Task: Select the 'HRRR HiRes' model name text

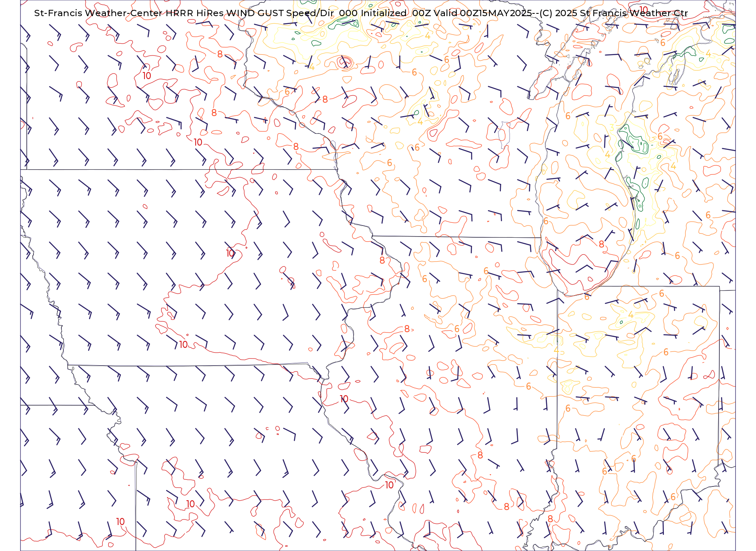Action: [x=195, y=13]
